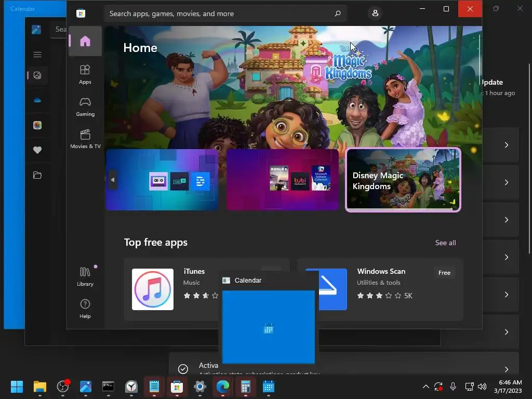
Task: Open Calendar from the taskbar
Action: (269, 387)
